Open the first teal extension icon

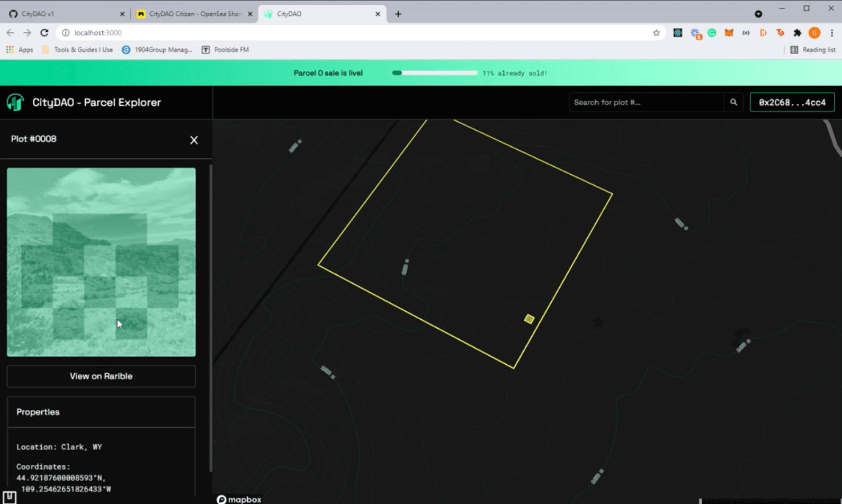click(677, 33)
